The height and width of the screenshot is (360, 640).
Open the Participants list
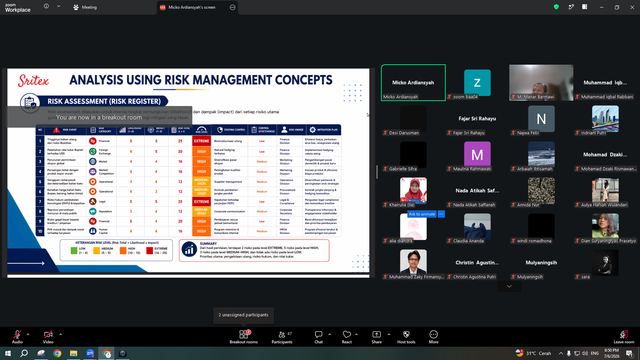coord(282,337)
